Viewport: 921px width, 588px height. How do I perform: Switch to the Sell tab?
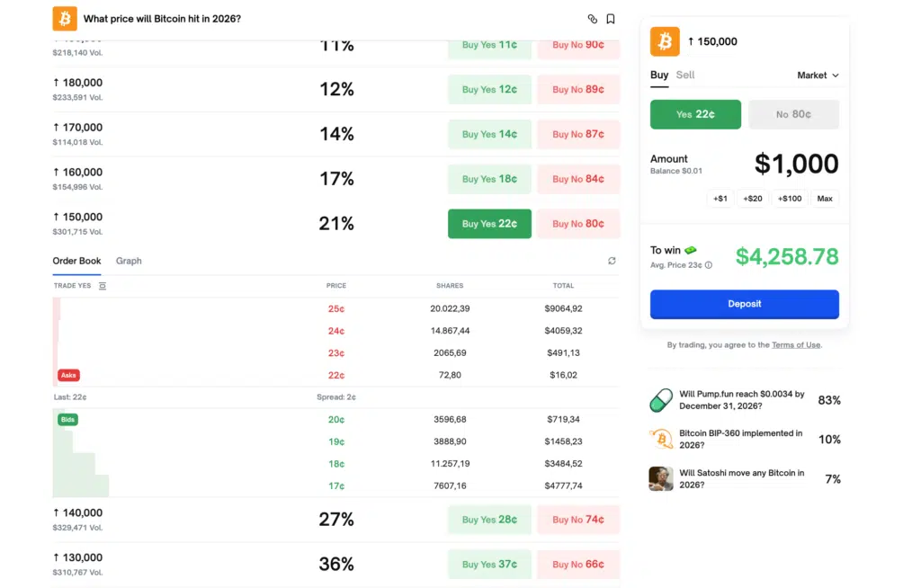click(685, 76)
